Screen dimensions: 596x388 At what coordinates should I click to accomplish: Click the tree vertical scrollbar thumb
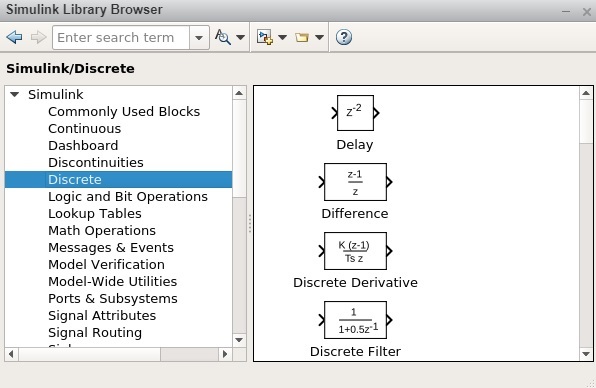click(239, 149)
